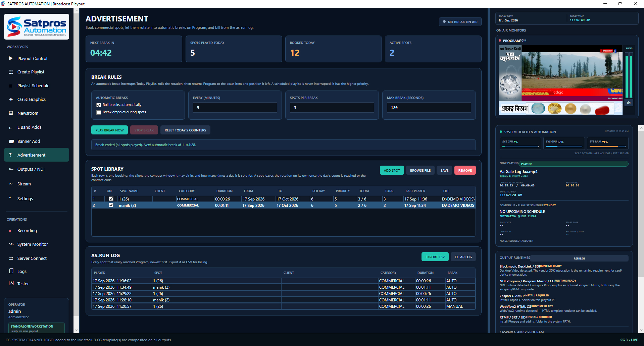Click the Newsroom sidebar icon
Viewport: 644px width, 346px height.
pyautogui.click(x=11, y=113)
